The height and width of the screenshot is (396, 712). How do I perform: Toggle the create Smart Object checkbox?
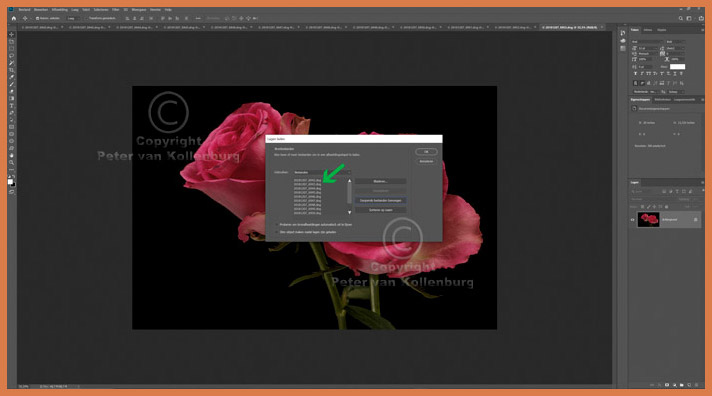[x=277, y=232]
